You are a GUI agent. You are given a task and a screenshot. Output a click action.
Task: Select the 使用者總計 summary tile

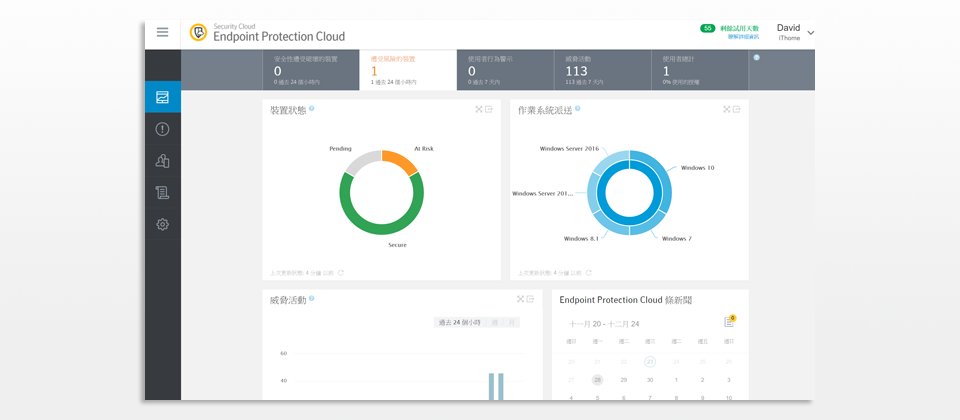[x=700, y=70]
